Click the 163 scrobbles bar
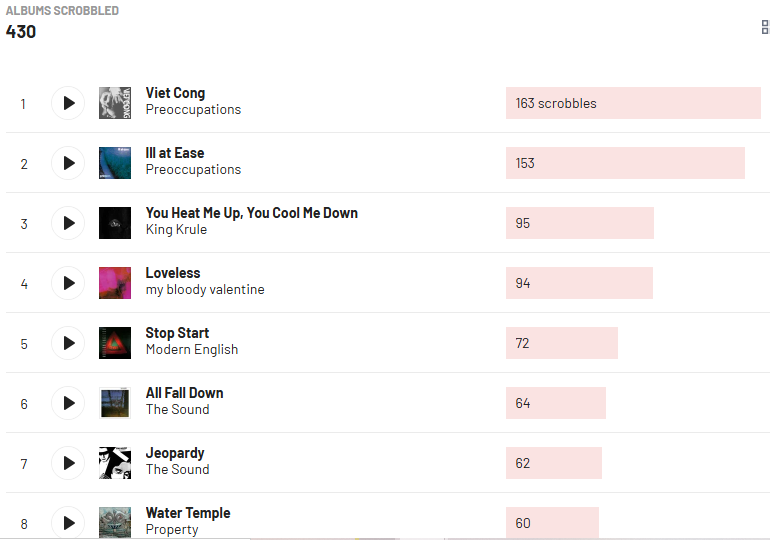The height and width of the screenshot is (540, 770). coord(632,103)
